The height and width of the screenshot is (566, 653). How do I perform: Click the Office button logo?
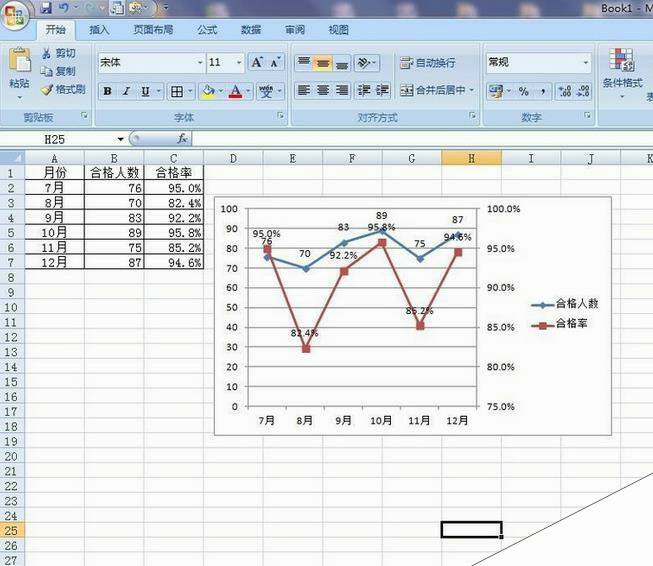click(14, 15)
